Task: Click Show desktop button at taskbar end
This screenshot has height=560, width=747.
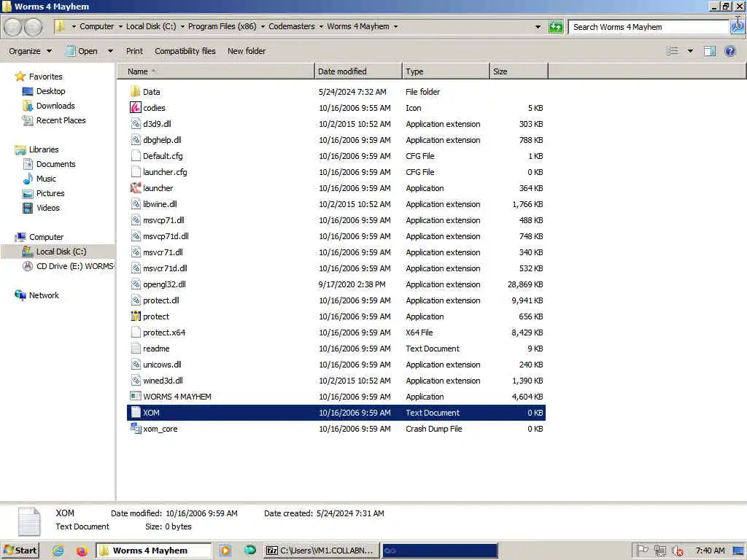Action: pos(738,551)
